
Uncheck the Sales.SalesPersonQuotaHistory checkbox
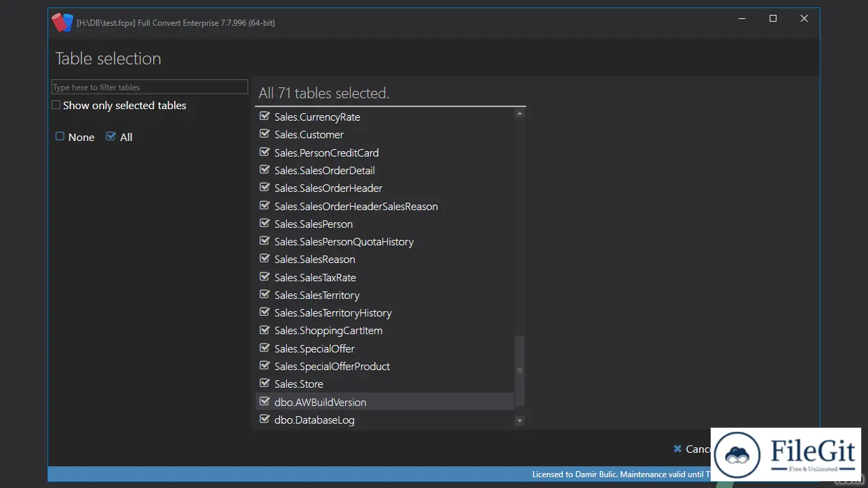point(264,241)
